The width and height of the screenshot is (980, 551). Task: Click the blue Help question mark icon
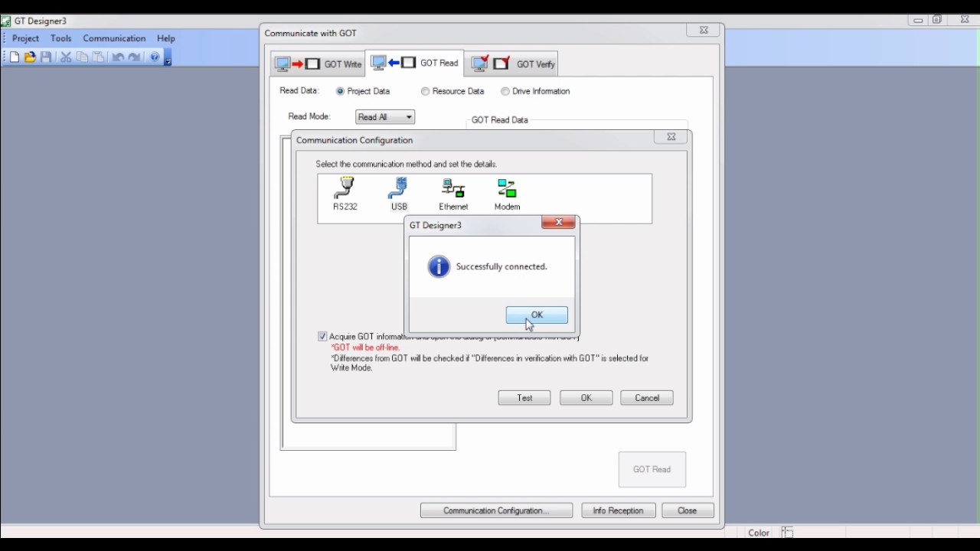(x=155, y=57)
